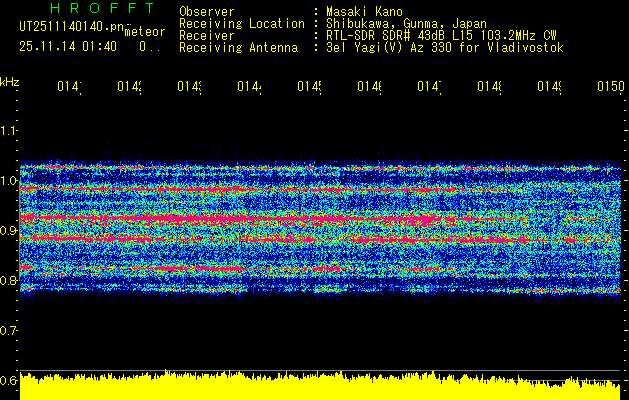Viewport: 629px width, 400px height.
Task: Click the 1.1 kHz axis label
Action: 8,130
